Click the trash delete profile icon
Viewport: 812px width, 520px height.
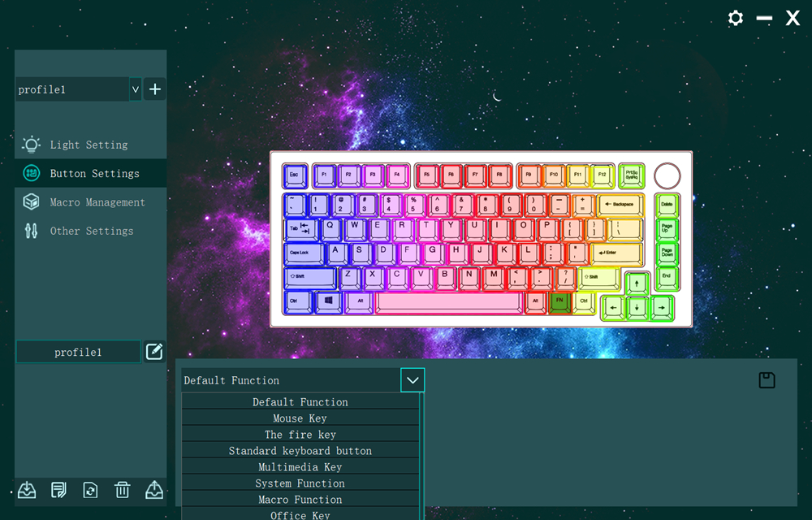pyautogui.click(x=123, y=489)
